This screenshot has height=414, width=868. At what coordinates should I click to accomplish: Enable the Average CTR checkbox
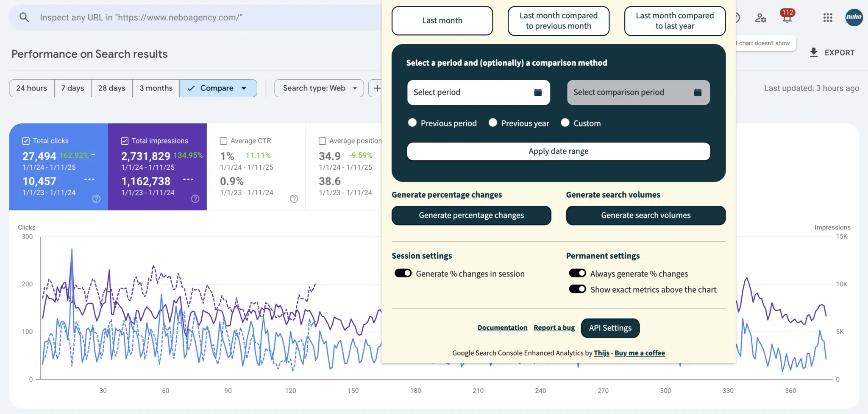pyautogui.click(x=223, y=141)
